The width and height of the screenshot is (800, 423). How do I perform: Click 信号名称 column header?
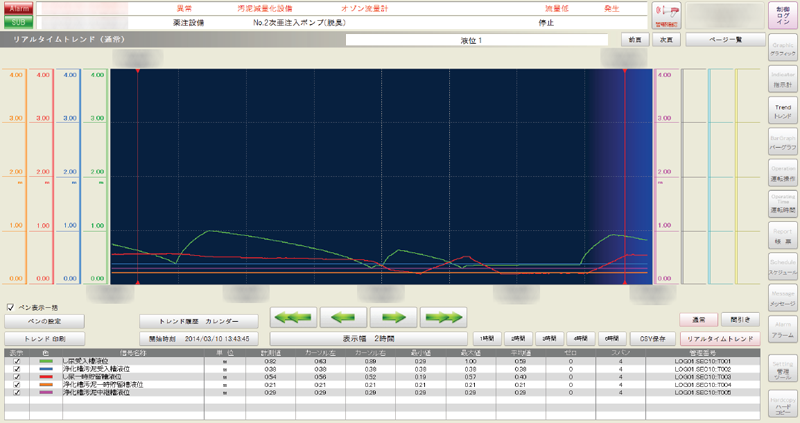tap(133, 353)
